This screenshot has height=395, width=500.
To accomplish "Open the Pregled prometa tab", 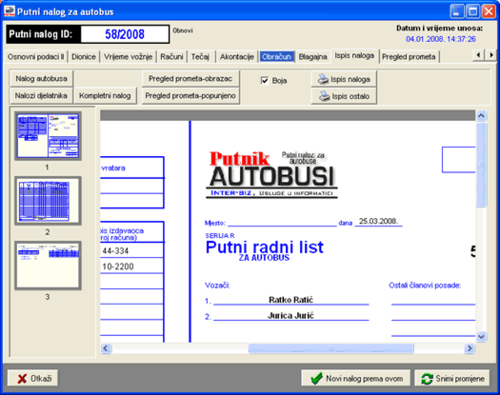I will 409,57.
